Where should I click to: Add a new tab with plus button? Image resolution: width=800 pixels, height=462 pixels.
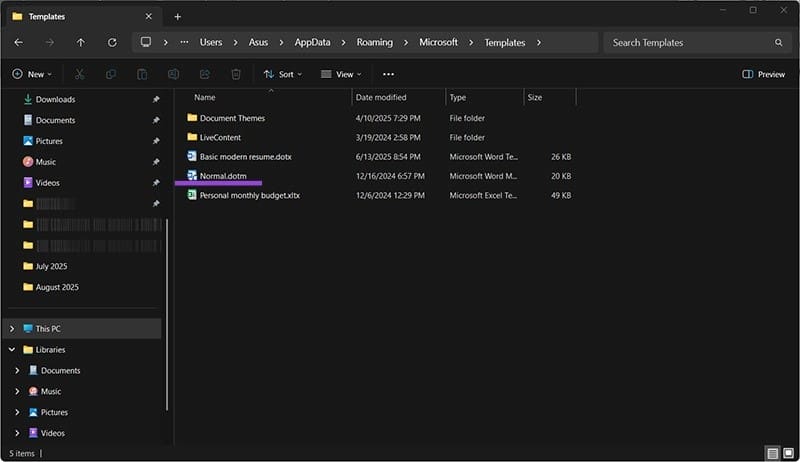pyautogui.click(x=178, y=17)
